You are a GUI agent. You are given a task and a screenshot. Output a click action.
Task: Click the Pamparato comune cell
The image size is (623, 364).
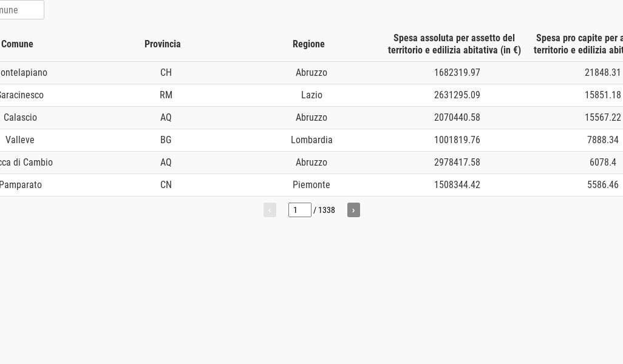(x=20, y=185)
